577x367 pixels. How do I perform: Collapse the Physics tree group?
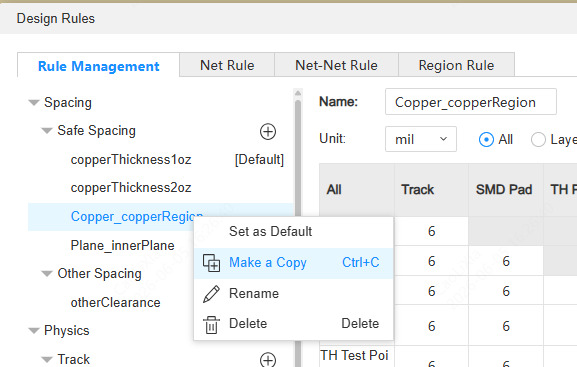pos(34,331)
